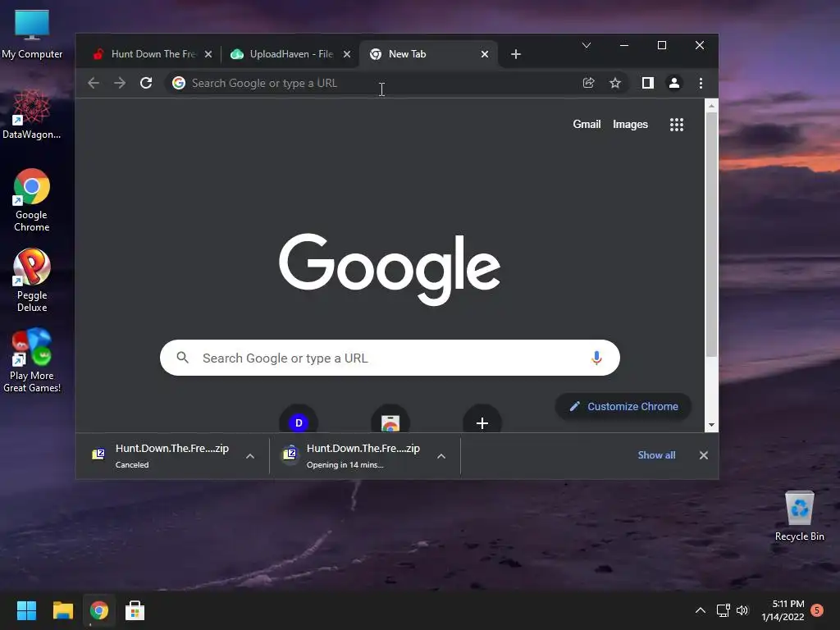Start voice search with microphone icon
This screenshot has height=630, width=840.
596,358
